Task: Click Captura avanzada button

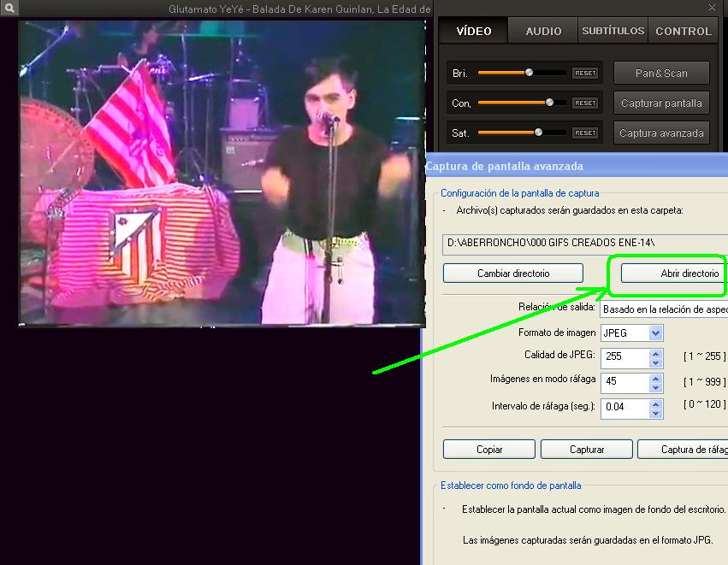Action: coord(661,133)
